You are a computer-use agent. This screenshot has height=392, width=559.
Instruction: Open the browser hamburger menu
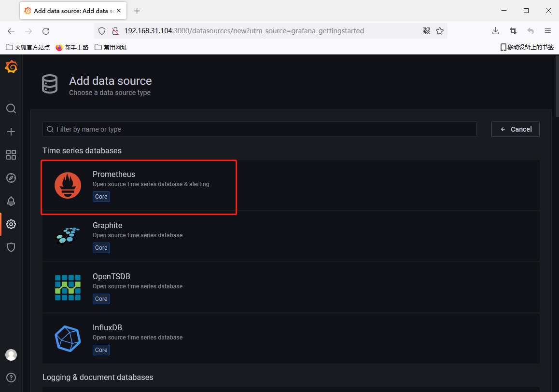(548, 31)
